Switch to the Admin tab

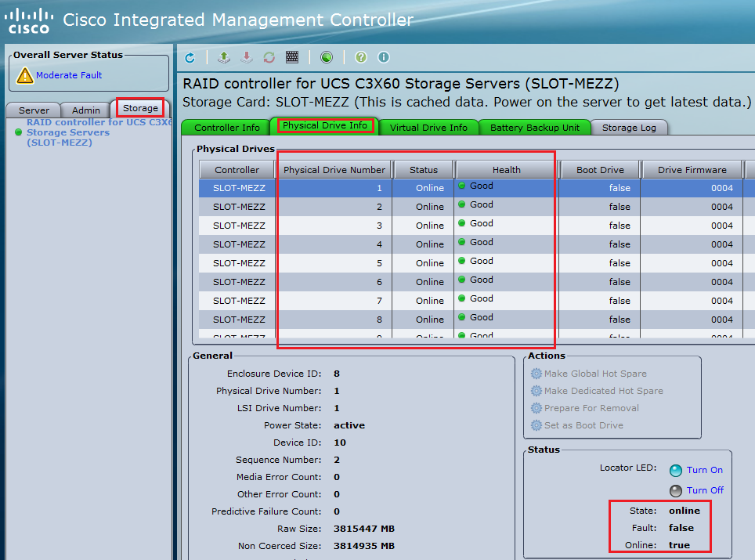(85, 110)
